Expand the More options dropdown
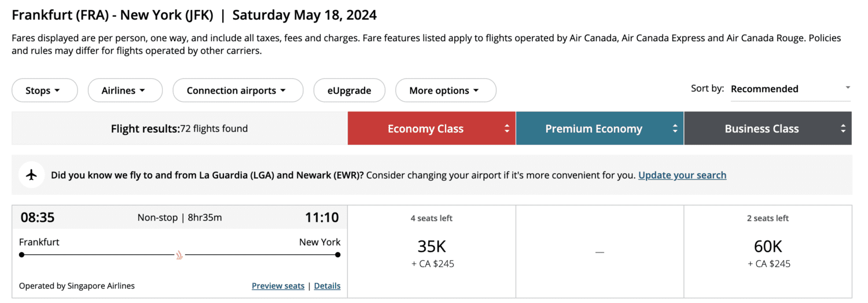Screen dimensions: 868x303 click(x=446, y=90)
